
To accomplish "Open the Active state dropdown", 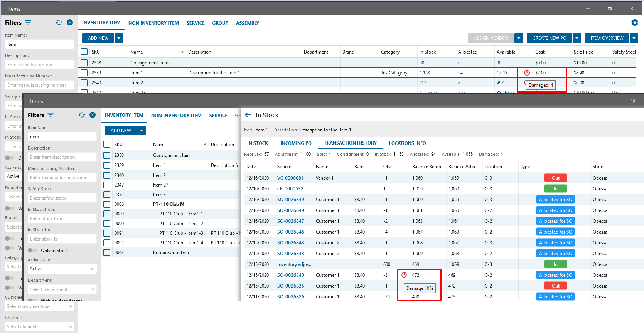I will pyautogui.click(x=62, y=269).
